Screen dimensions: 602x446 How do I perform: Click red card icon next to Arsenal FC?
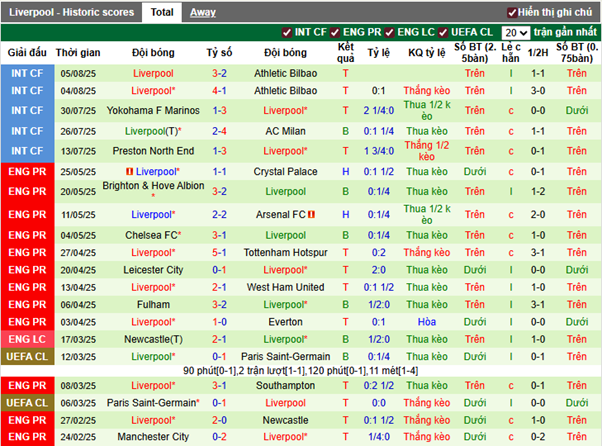click(311, 215)
